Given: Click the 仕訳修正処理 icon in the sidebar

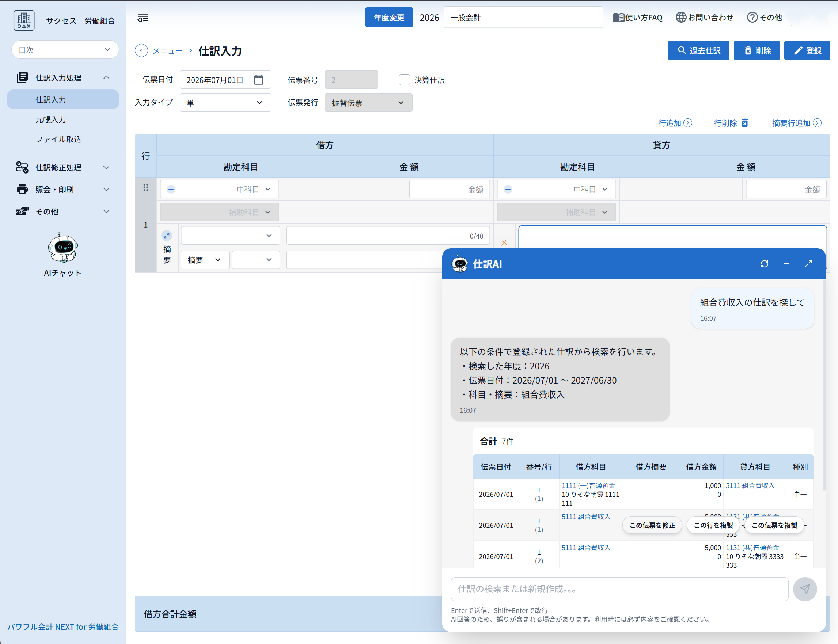Looking at the screenshot, I should tap(22, 168).
